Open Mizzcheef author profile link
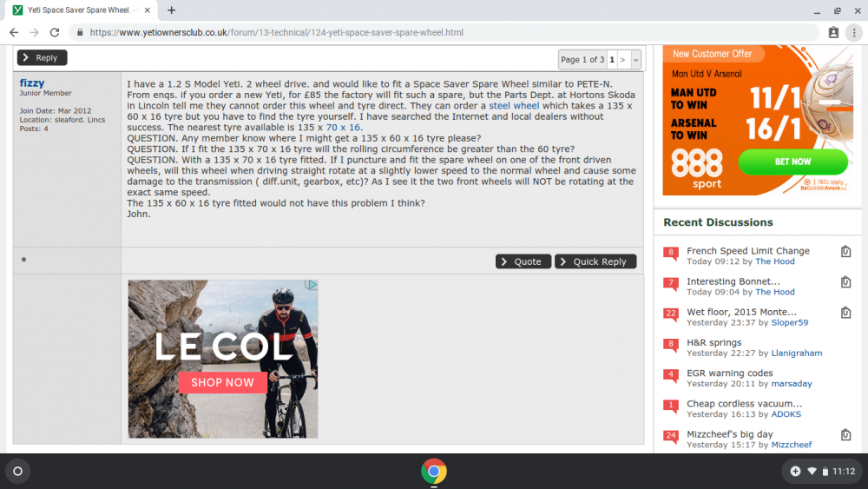Viewport: 868px width, 489px height. pyautogui.click(x=792, y=445)
